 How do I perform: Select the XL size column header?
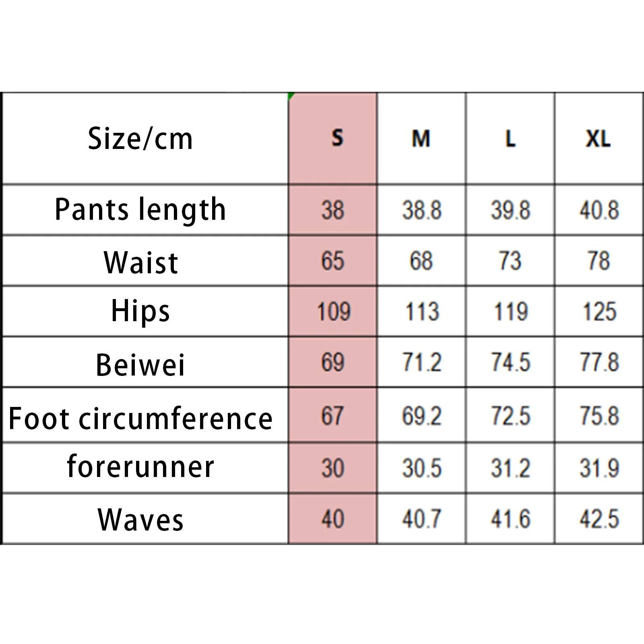point(598,139)
